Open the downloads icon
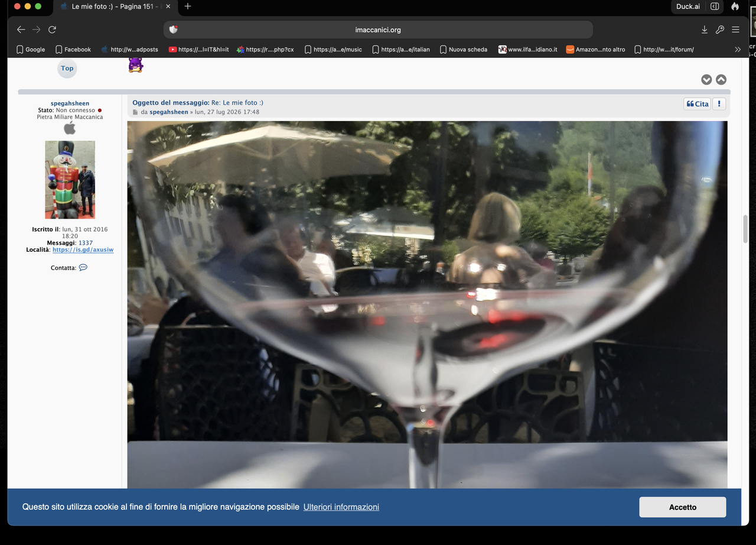 pos(705,30)
